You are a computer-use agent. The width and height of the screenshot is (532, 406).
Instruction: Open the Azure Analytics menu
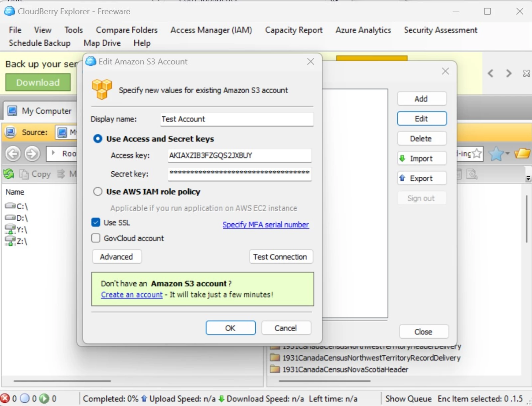pyautogui.click(x=363, y=30)
